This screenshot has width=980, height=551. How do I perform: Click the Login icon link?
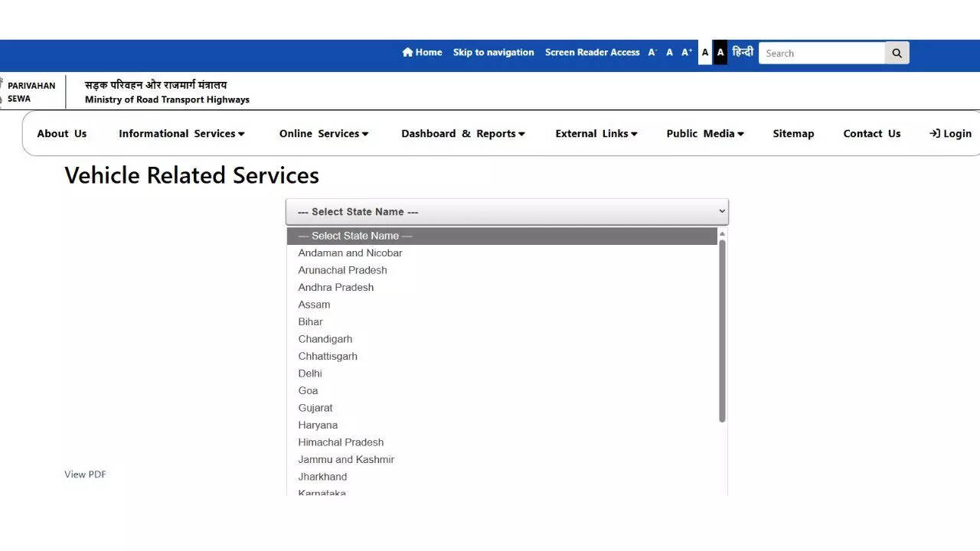click(950, 133)
